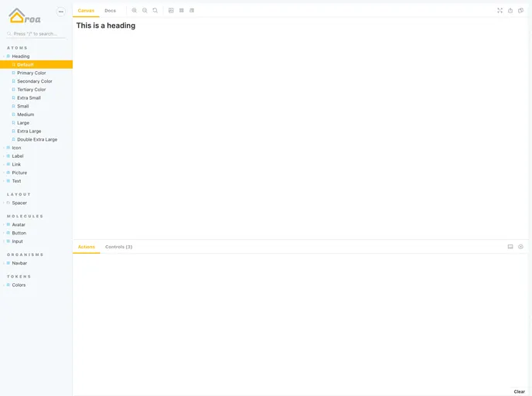Viewport: 532px width, 396px height.
Task: Copy the canvas link icon
Action: click(x=521, y=11)
